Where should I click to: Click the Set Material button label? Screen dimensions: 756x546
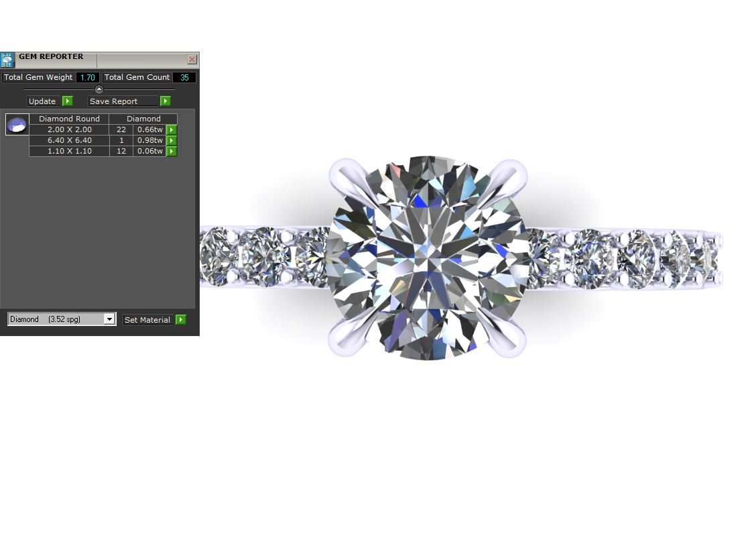pos(147,319)
